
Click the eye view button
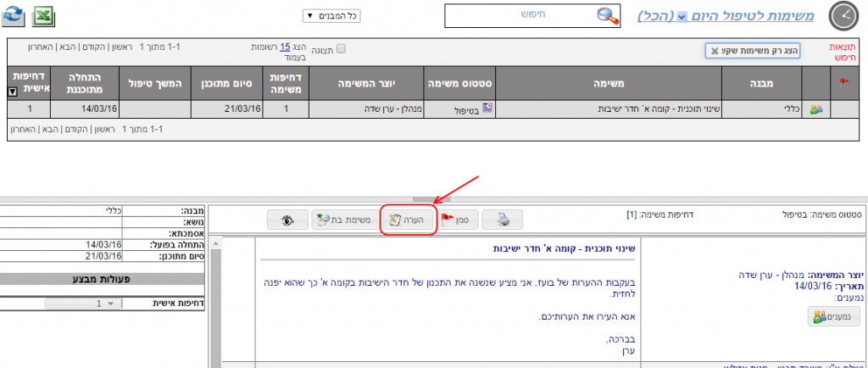(x=286, y=220)
